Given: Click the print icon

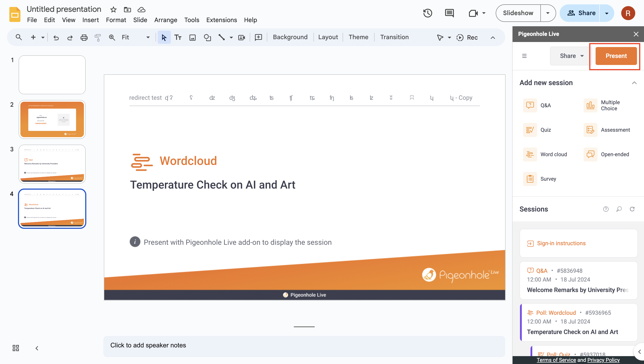Looking at the screenshot, I should click(x=84, y=37).
